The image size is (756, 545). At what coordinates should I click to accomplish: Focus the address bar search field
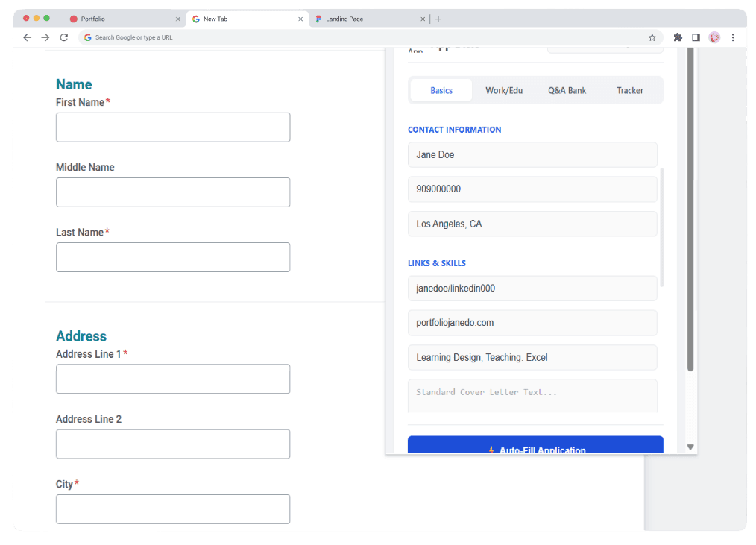point(371,37)
